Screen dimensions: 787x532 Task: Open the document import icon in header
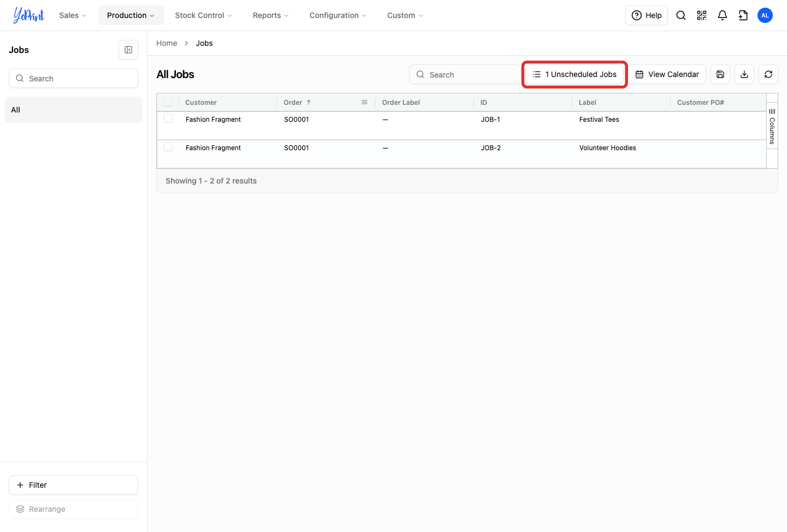(x=743, y=15)
